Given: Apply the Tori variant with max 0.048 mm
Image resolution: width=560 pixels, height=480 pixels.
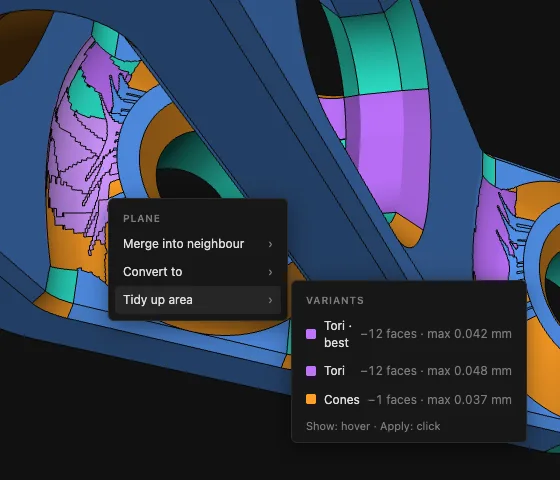Looking at the screenshot, I should tap(409, 371).
